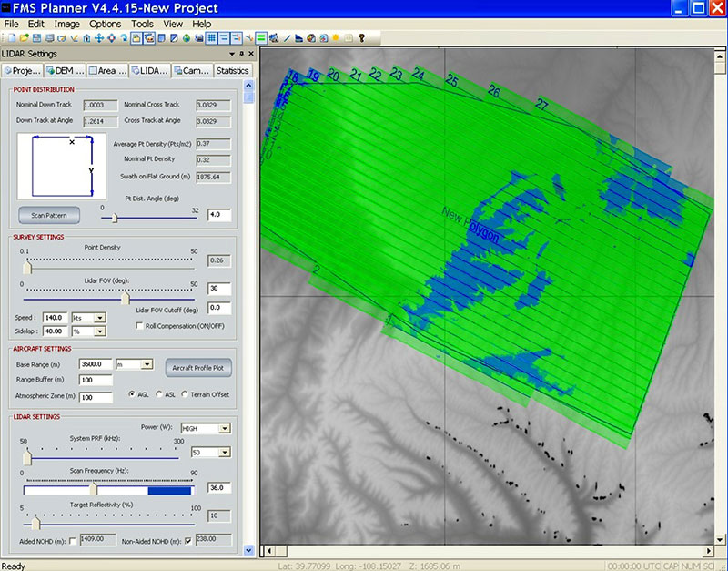
Task: Click the Help question mark icon
Action: 361,38
